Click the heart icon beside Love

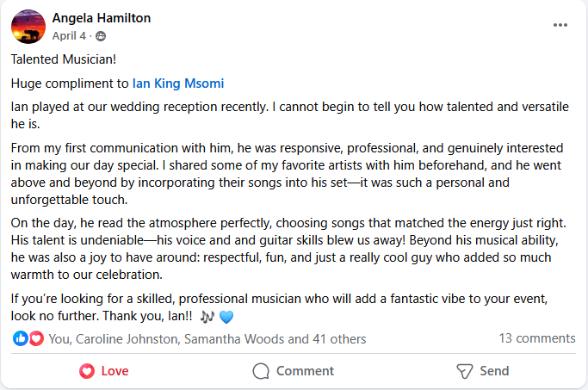click(87, 371)
